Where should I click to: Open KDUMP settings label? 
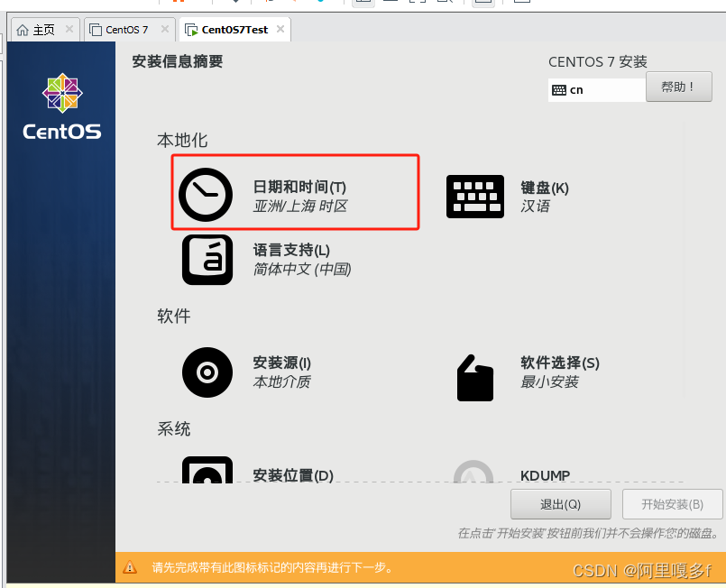click(x=545, y=475)
